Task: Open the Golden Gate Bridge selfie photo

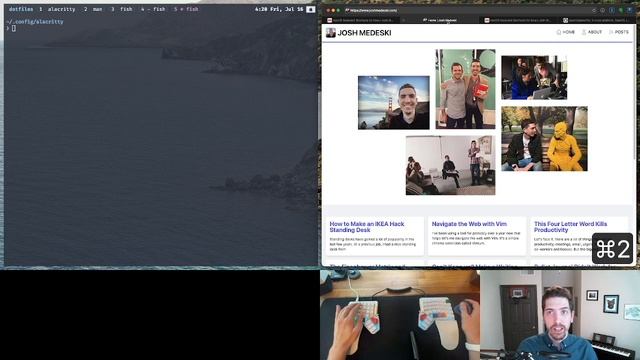Action: 393,102
